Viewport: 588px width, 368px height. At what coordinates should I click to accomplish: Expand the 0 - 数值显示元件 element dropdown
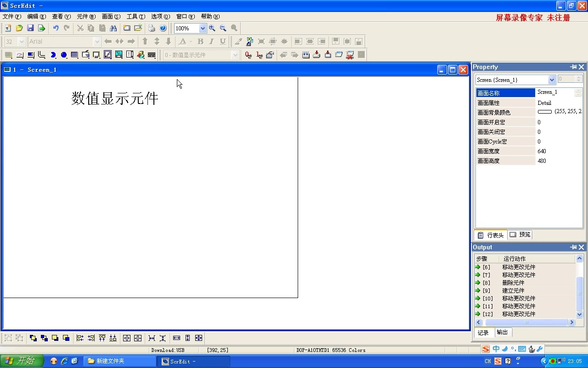pos(235,55)
